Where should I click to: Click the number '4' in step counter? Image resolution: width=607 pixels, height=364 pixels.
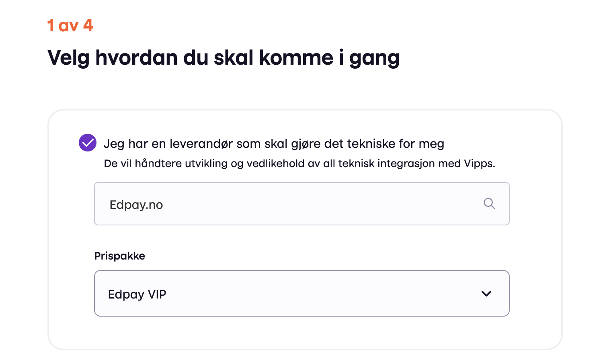coord(88,26)
